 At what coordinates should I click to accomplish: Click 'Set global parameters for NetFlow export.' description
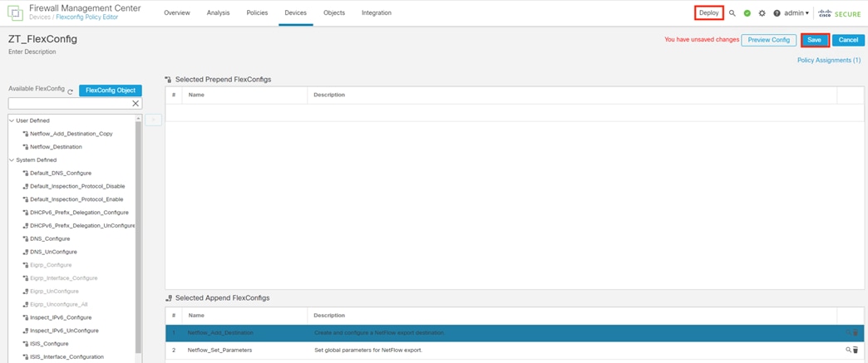(x=368, y=351)
